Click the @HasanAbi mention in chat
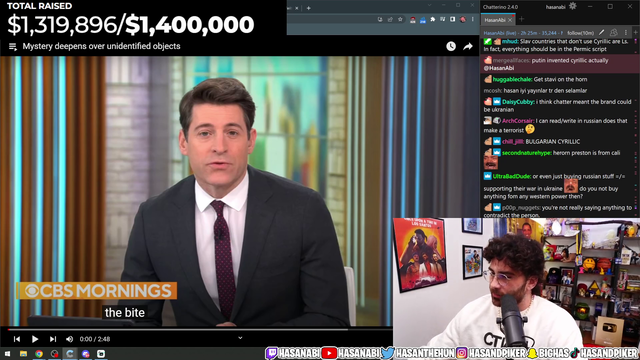The width and height of the screenshot is (640, 360). 499,68
